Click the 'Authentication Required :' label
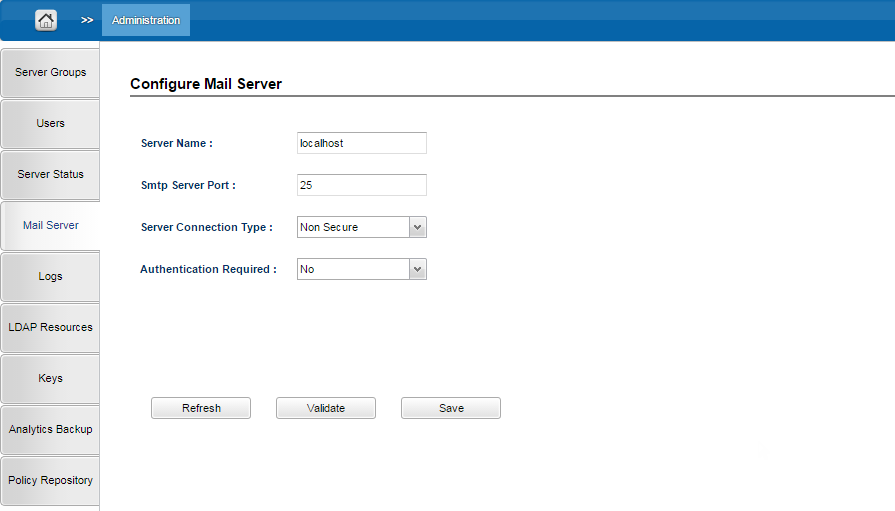This screenshot has width=895, height=511. (208, 269)
